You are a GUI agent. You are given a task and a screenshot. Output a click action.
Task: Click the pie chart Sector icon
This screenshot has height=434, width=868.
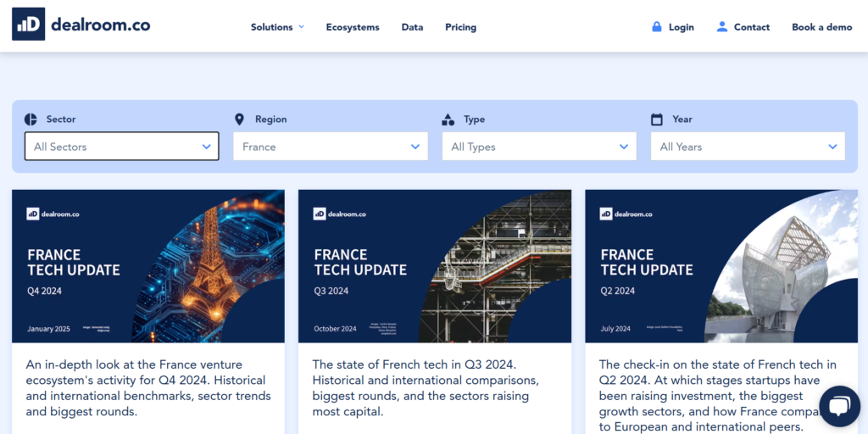[31, 119]
